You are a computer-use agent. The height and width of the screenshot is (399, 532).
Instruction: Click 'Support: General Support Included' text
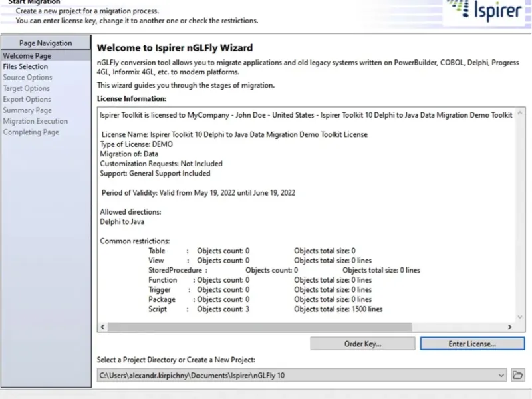pyautogui.click(x=155, y=174)
